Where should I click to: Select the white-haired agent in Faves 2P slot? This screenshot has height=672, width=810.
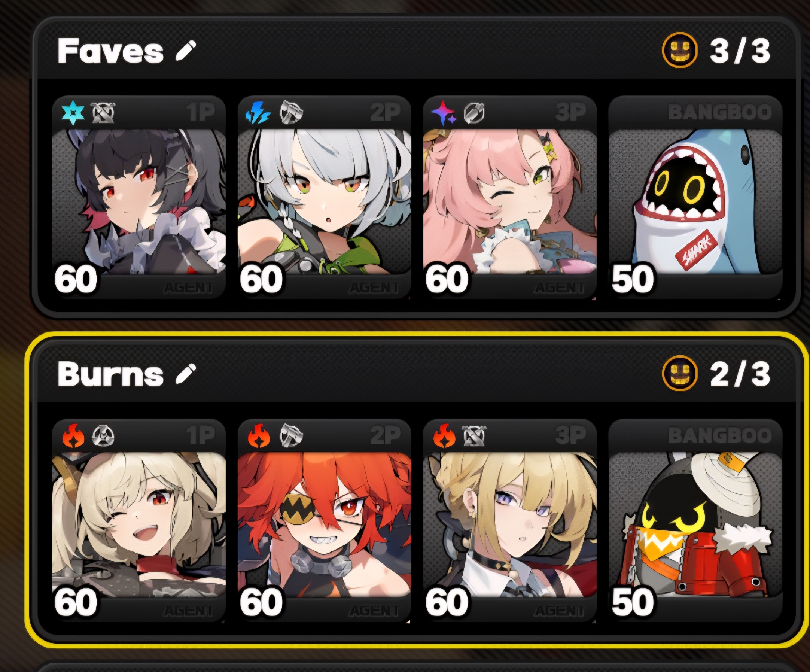(325, 201)
